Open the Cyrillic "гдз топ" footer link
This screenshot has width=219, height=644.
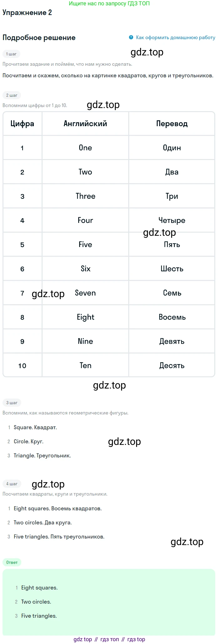[109, 640]
